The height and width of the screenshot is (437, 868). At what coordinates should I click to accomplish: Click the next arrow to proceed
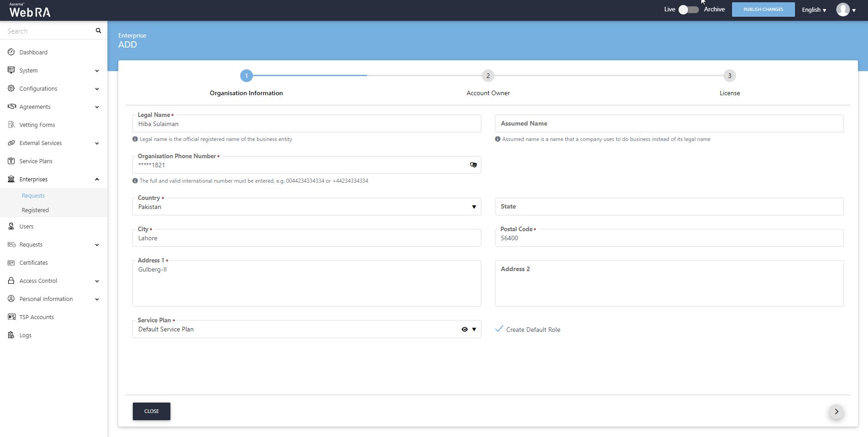coord(836,412)
